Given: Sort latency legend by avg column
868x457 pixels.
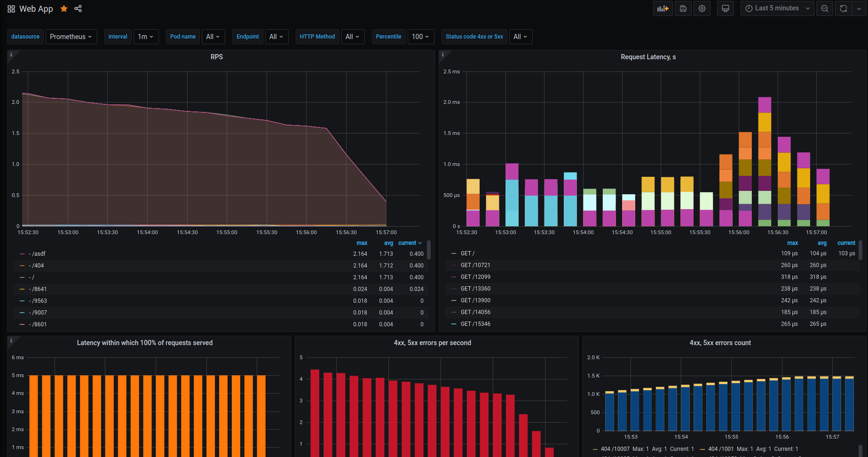Looking at the screenshot, I should tap(822, 243).
